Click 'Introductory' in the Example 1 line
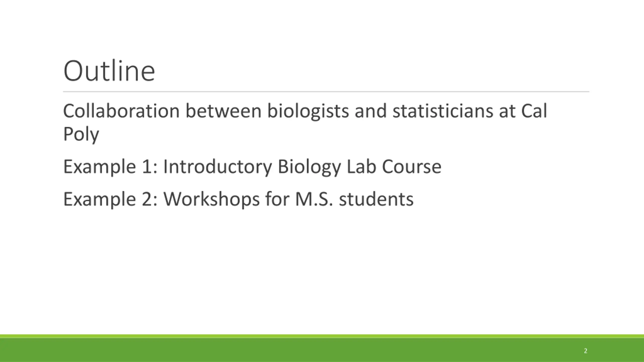 click(218, 167)
